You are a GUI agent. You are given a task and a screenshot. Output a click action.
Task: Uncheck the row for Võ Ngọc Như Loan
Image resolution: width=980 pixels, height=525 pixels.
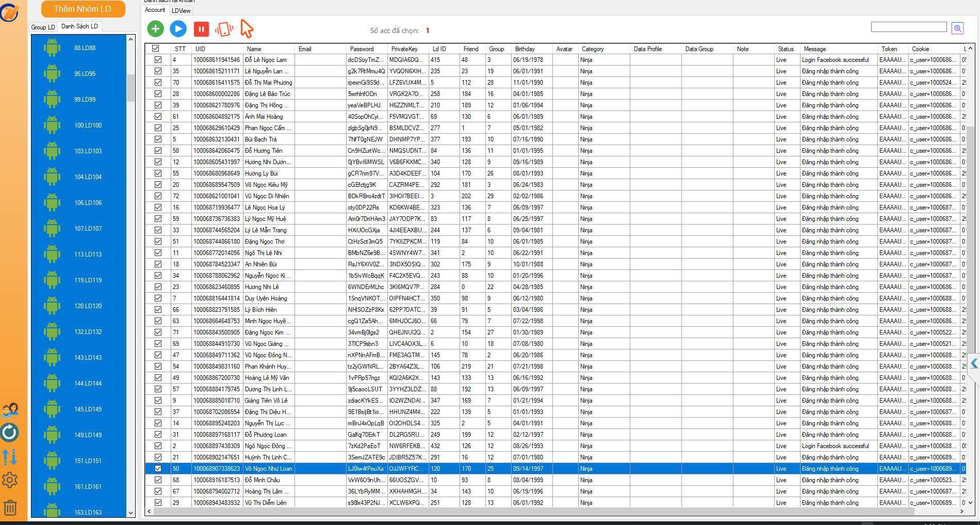click(x=158, y=469)
